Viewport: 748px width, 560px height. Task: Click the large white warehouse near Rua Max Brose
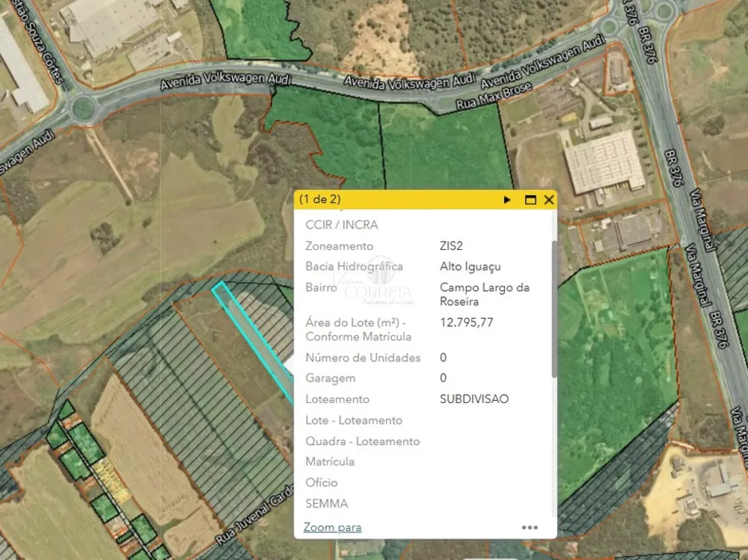[604, 163]
